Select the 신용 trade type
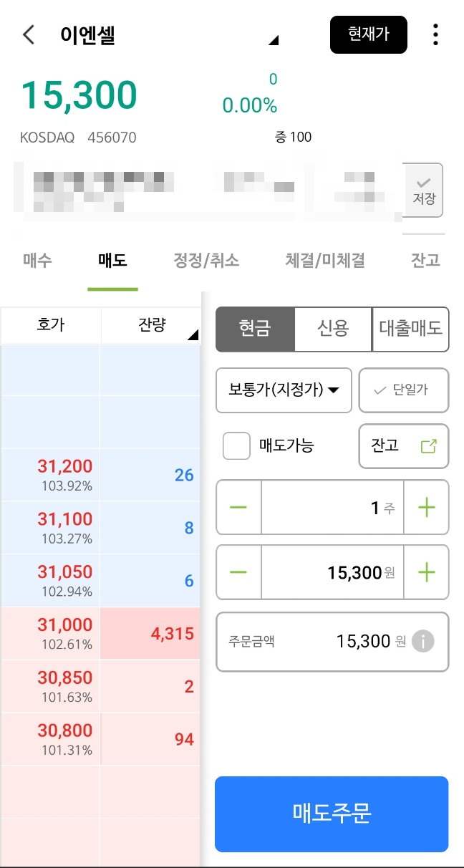 click(x=333, y=329)
